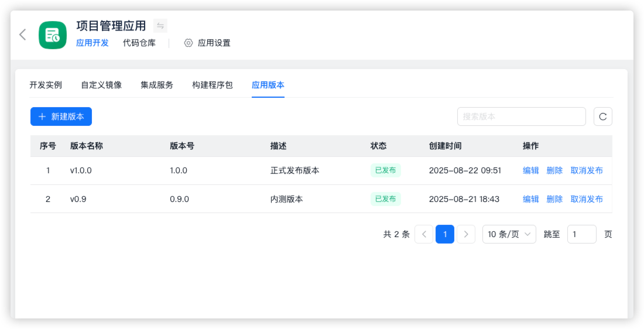Expand the 10 条/页 page size dropdown
This screenshot has width=644, height=329.
tap(509, 234)
